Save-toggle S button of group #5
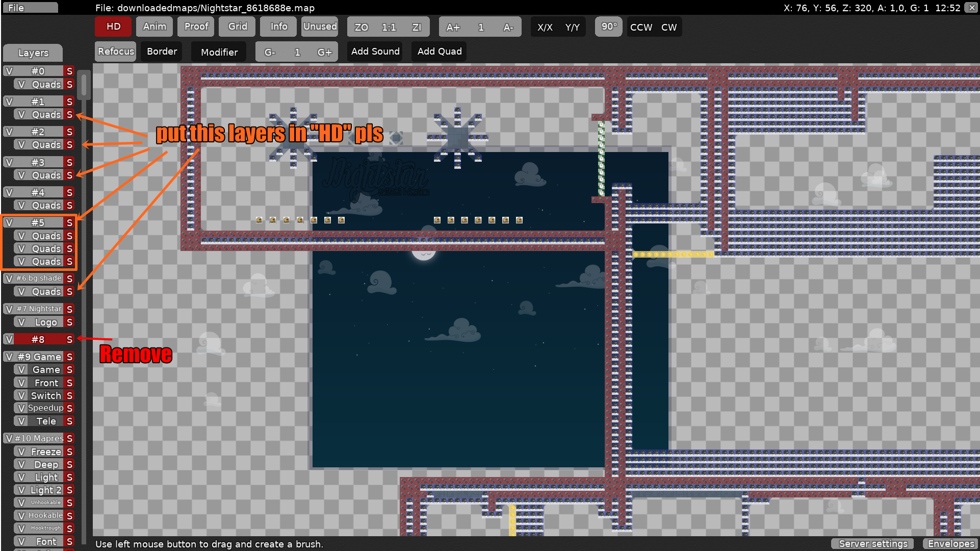980x551 pixels. click(x=70, y=222)
